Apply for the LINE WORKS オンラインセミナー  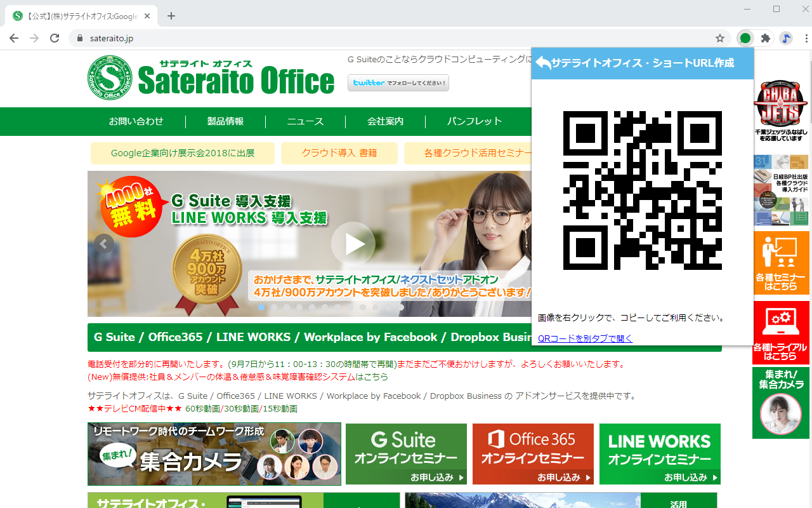(x=660, y=454)
